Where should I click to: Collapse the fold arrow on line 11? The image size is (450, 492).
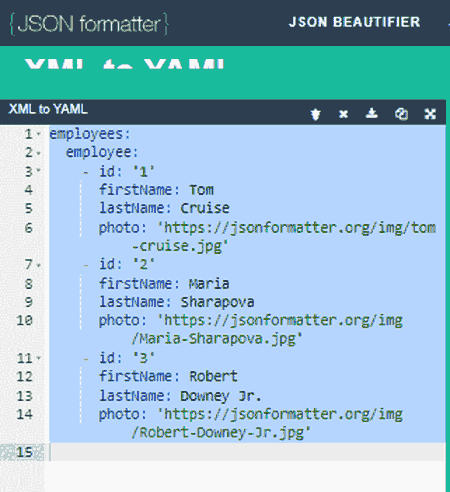(39, 358)
